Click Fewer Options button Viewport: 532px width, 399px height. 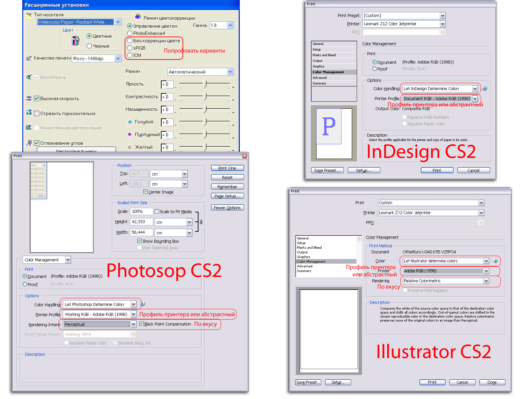227,208
